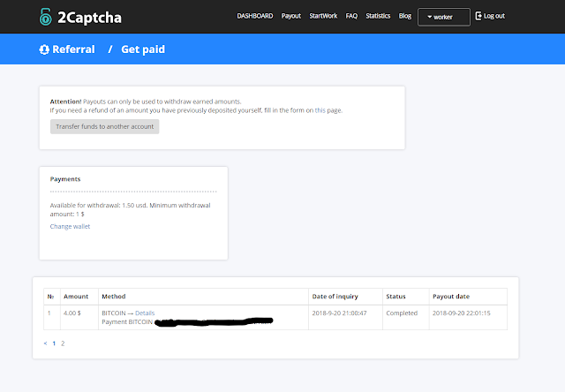Screen dimensions: 565x392
Task: Select page 1 in pagination
Action: (54, 343)
